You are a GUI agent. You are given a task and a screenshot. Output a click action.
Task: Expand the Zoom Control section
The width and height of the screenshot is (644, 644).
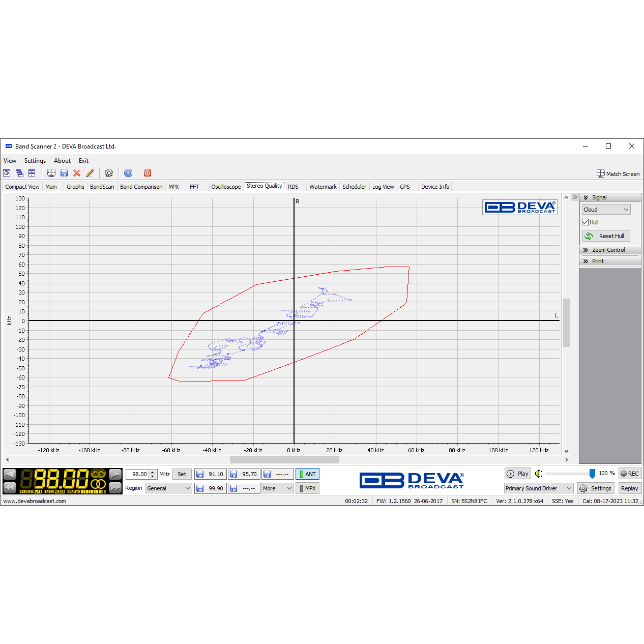point(609,250)
